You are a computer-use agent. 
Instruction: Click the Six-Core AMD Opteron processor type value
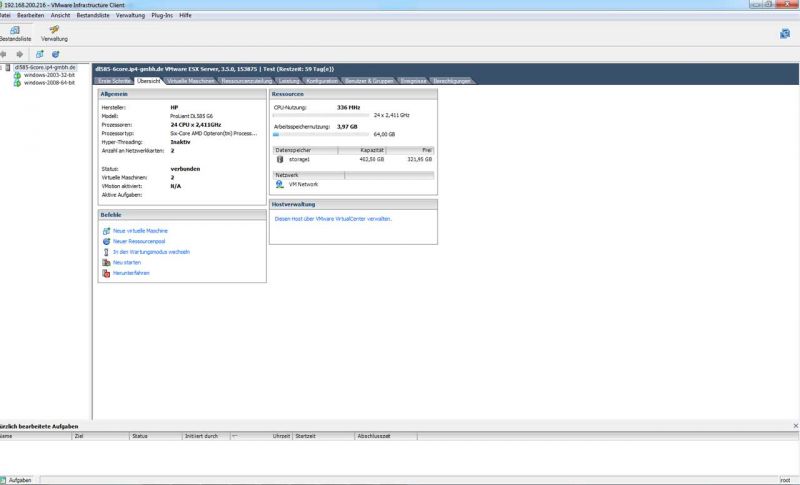214,134
